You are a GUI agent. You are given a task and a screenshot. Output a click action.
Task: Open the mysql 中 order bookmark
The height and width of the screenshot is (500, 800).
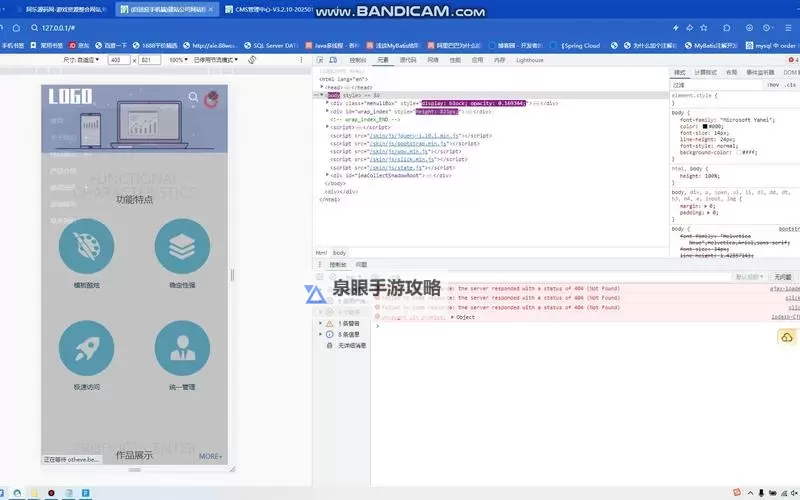pyautogui.click(x=771, y=45)
